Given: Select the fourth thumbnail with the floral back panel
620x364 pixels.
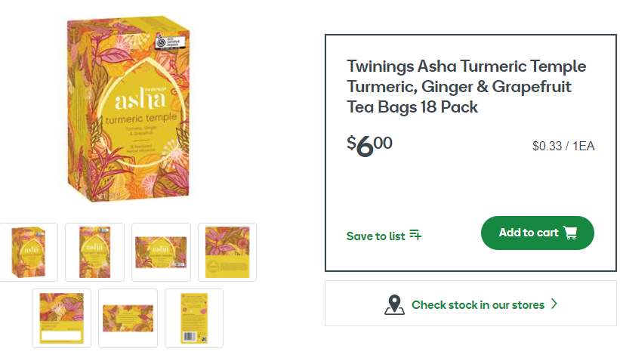Looking at the screenshot, I should (x=227, y=252).
